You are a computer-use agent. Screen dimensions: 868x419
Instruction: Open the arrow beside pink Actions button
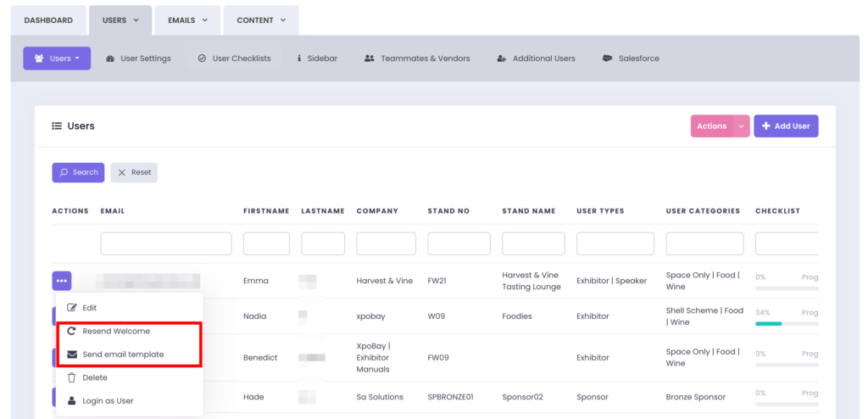pyautogui.click(x=741, y=126)
